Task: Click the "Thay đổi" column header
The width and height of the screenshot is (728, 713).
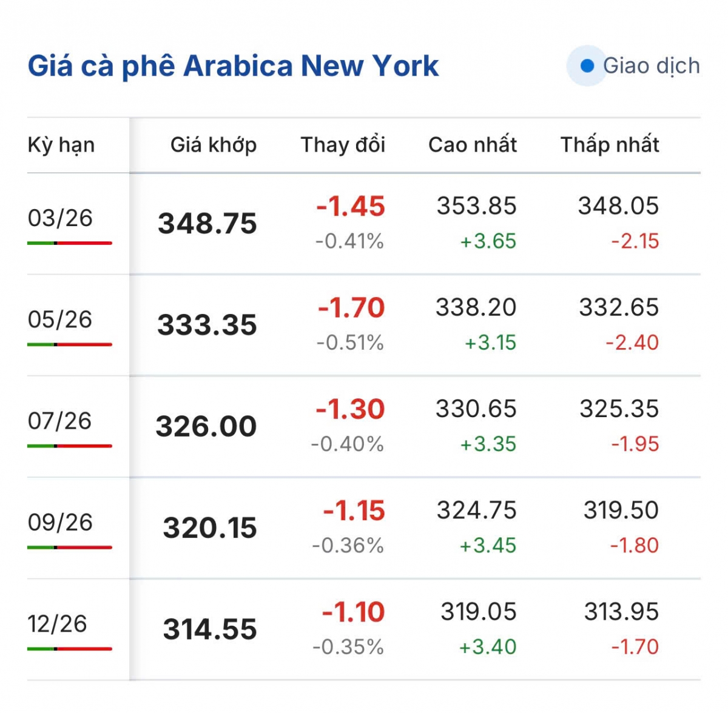Action: point(343,145)
